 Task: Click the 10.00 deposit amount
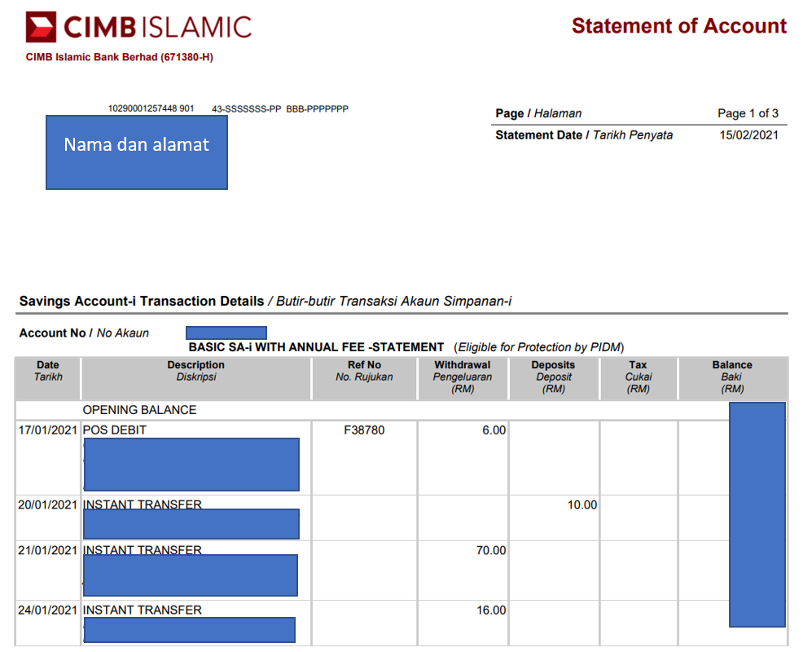[x=582, y=505]
